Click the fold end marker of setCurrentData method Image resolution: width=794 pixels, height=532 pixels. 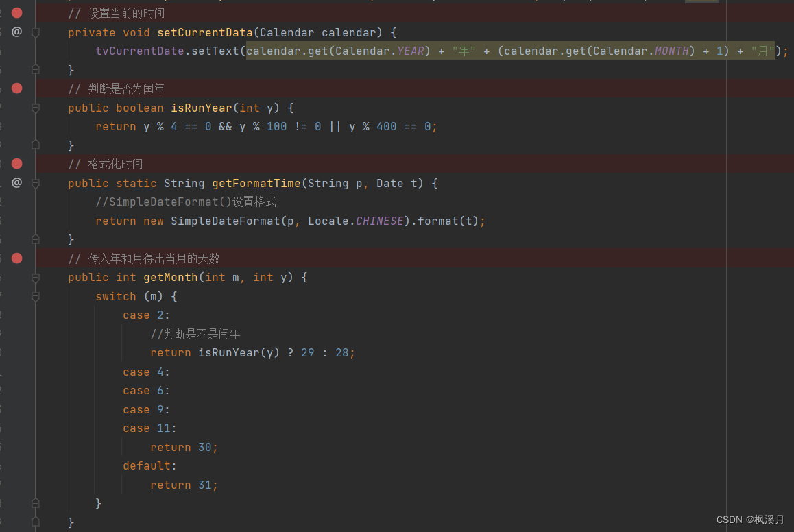[36, 69]
